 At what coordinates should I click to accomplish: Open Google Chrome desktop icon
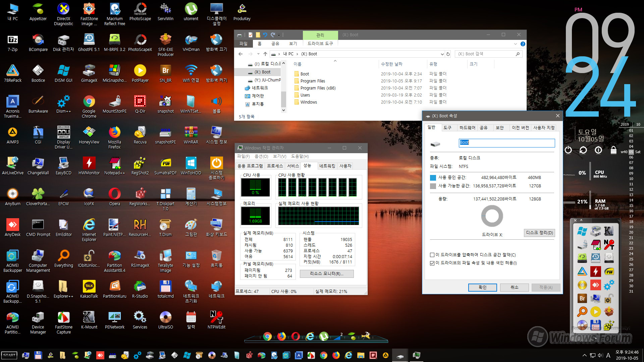point(89,107)
